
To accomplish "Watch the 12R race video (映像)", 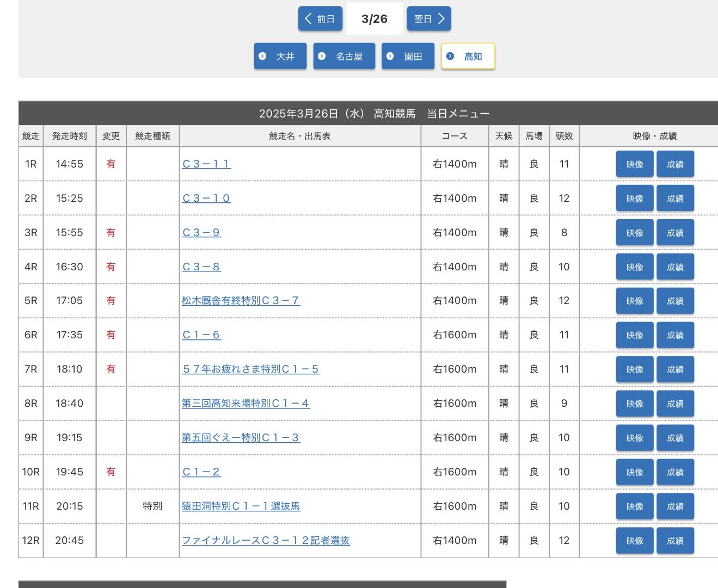I will pyautogui.click(x=635, y=540).
